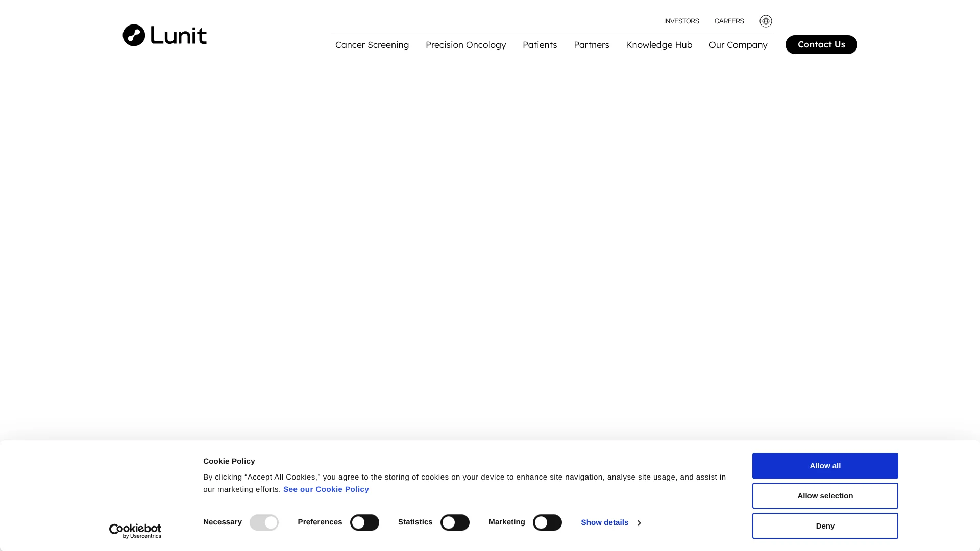Expand Show details chevron
This screenshot has height=551, width=980.
pyautogui.click(x=639, y=523)
